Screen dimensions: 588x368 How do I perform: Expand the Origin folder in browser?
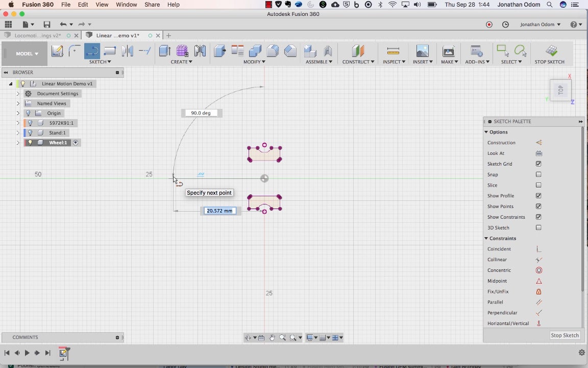tap(18, 113)
